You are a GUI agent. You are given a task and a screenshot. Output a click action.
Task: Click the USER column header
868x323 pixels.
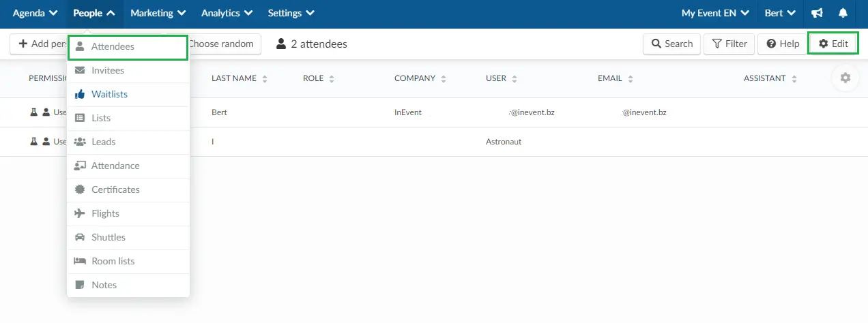[x=496, y=78]
